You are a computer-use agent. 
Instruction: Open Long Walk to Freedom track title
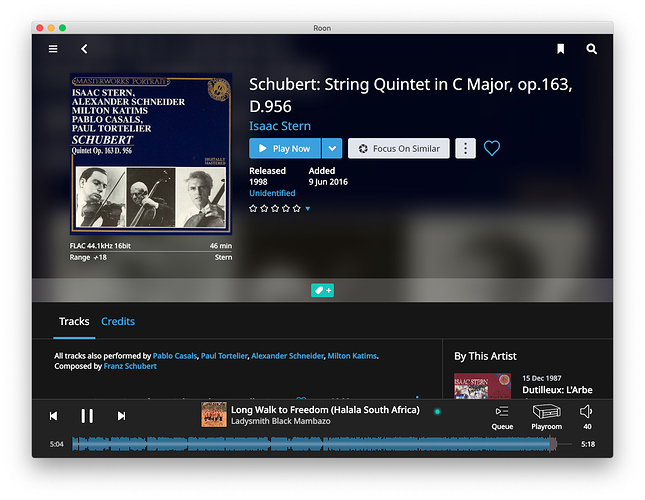(x=325, y=410)
